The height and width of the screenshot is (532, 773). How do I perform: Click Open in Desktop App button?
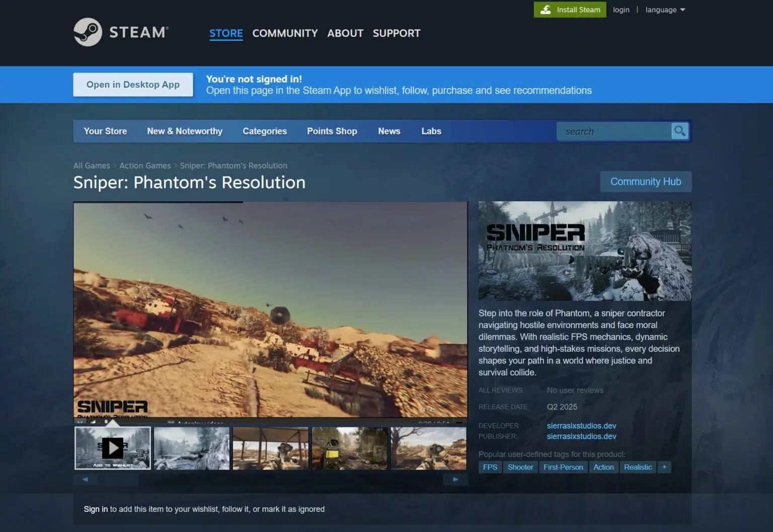tap(133, 85)
